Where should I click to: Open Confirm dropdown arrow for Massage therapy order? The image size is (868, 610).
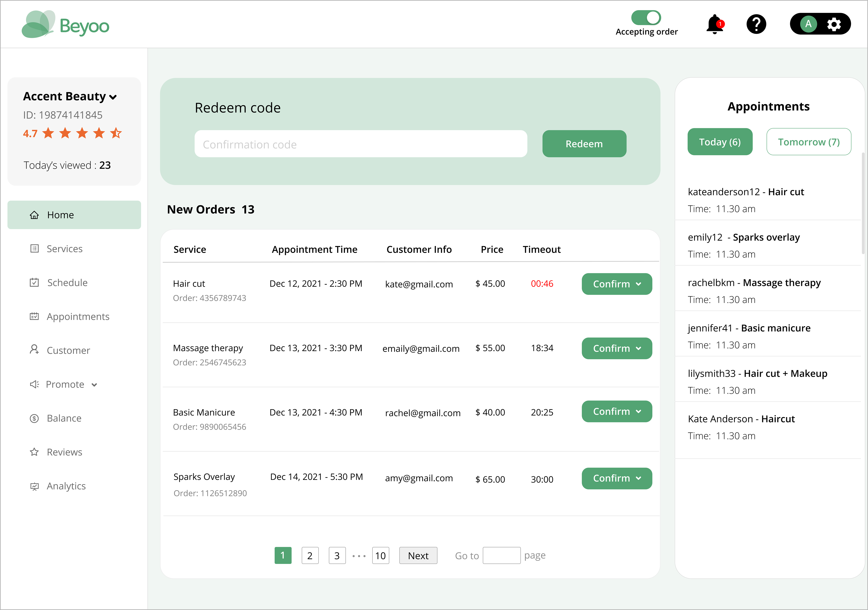[639, 348]
